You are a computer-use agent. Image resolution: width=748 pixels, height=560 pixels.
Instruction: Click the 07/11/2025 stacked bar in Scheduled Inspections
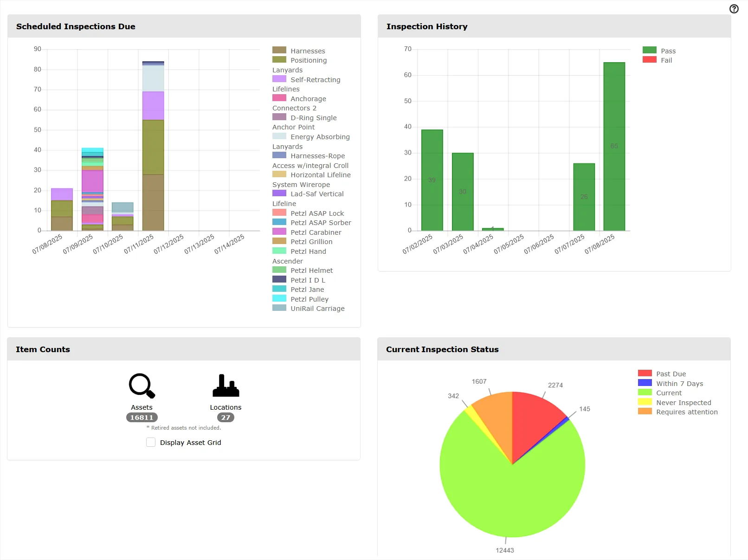(153, 146)
